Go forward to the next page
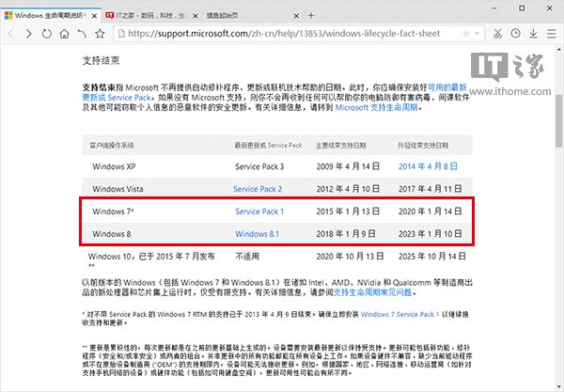 (x=29, y=34)
